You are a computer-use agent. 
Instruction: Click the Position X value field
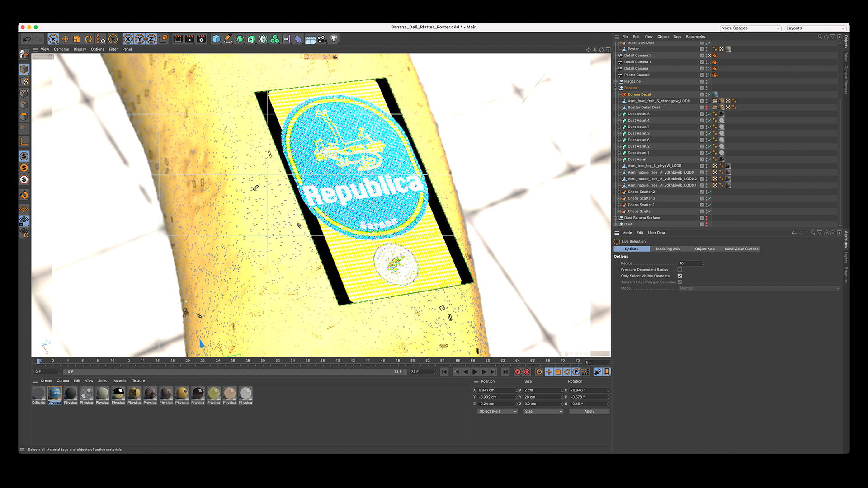[497, 390]
